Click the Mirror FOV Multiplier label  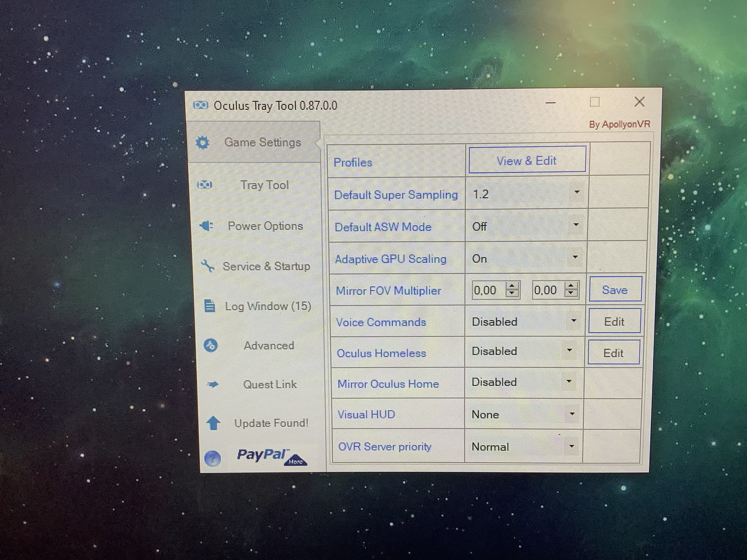pos(389,291)
